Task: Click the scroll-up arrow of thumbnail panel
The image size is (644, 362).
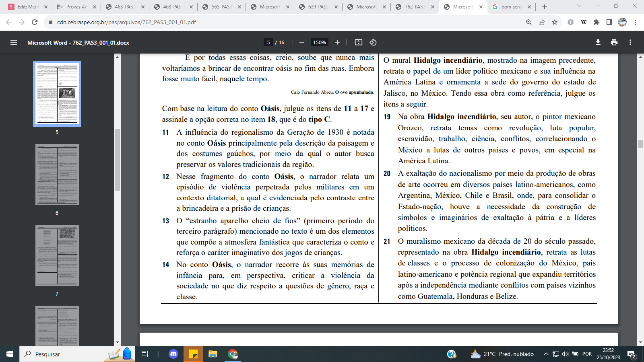Action: tap(117, 57)
